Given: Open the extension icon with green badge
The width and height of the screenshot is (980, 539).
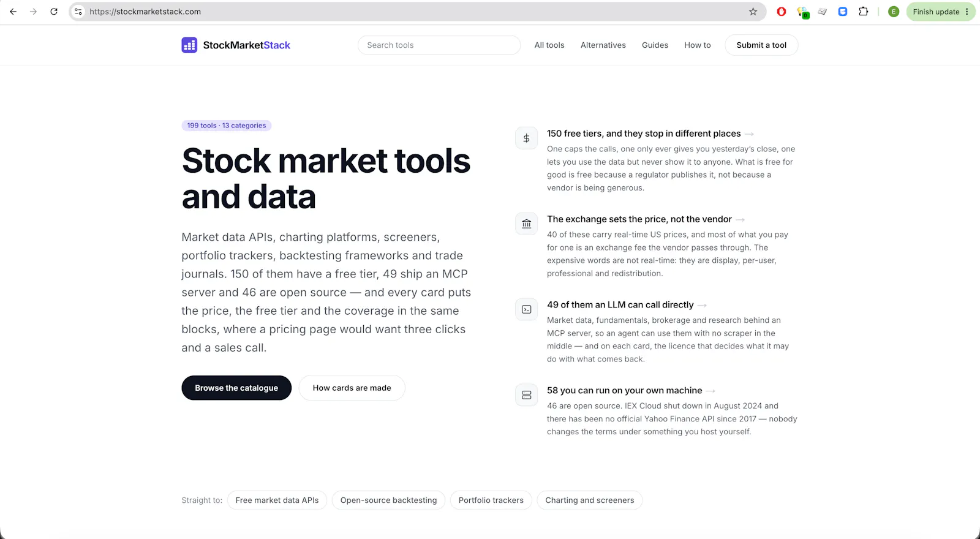Looking at the screenshot, I should (x=802, y=12).
